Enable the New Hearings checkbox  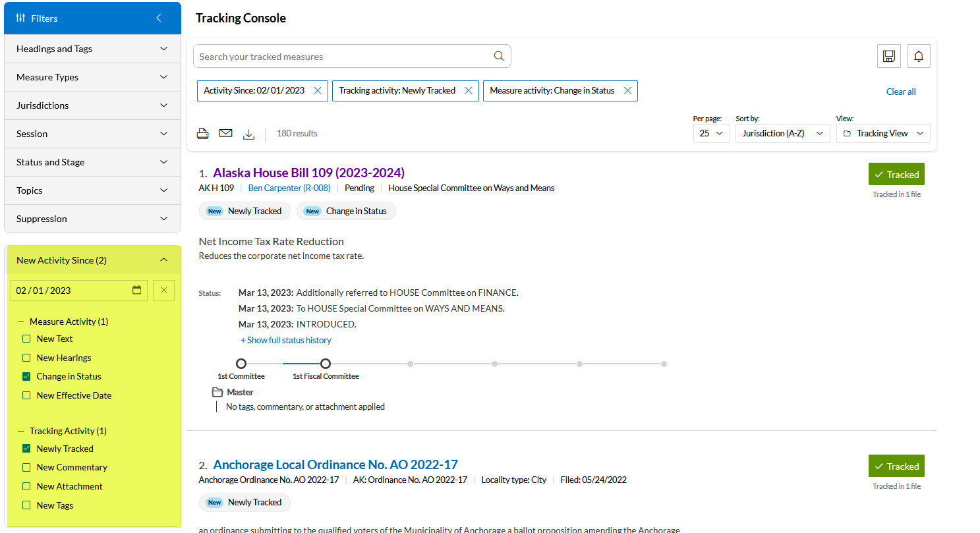point(26,358)
